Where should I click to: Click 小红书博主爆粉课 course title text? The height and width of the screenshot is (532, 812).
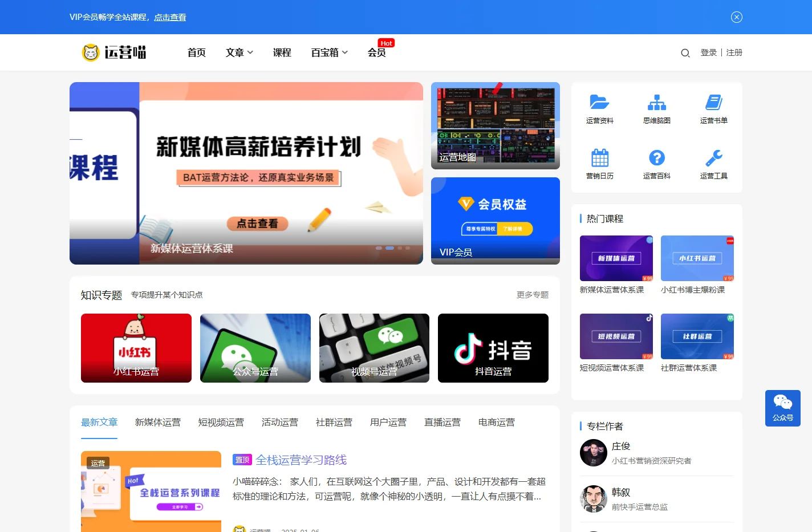click(x=693, y=290)
